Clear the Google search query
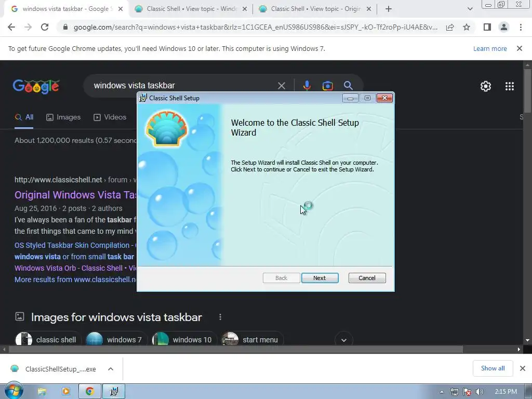This screenshot has width=532, height=399. tap(281, 86)
